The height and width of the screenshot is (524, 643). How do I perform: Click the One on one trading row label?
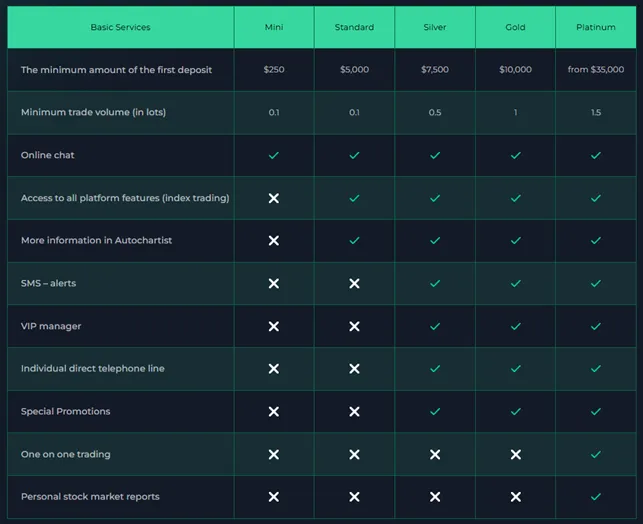pos(66,454)
